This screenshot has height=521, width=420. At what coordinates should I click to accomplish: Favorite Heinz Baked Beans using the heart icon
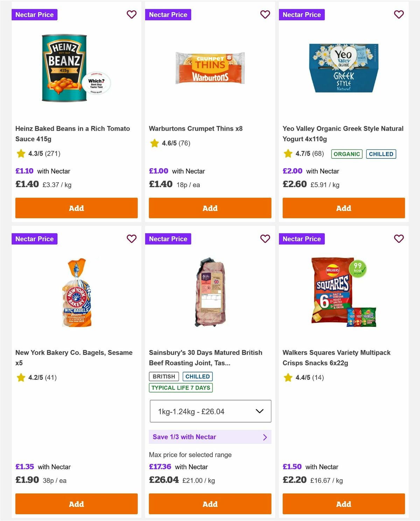point(132,14)
